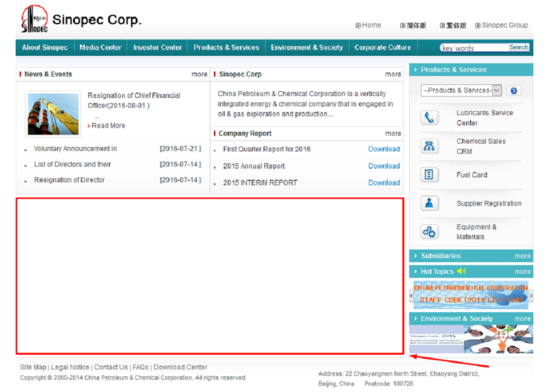The height and width of the screenshot is (392, 552).
Task: Click the arrow icon before Home link
Action: (x=357, y=26)
